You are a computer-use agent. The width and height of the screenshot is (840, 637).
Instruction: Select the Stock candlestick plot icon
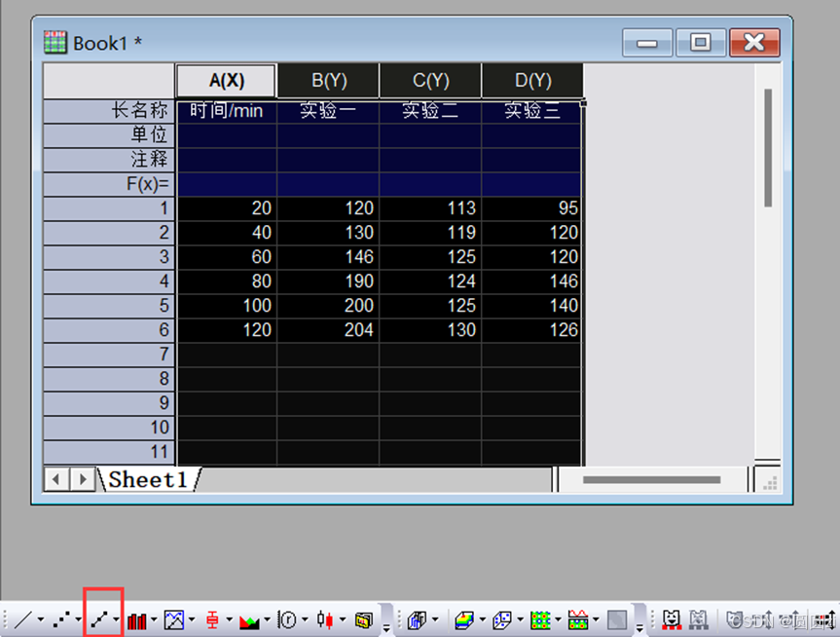coord(325,619)
